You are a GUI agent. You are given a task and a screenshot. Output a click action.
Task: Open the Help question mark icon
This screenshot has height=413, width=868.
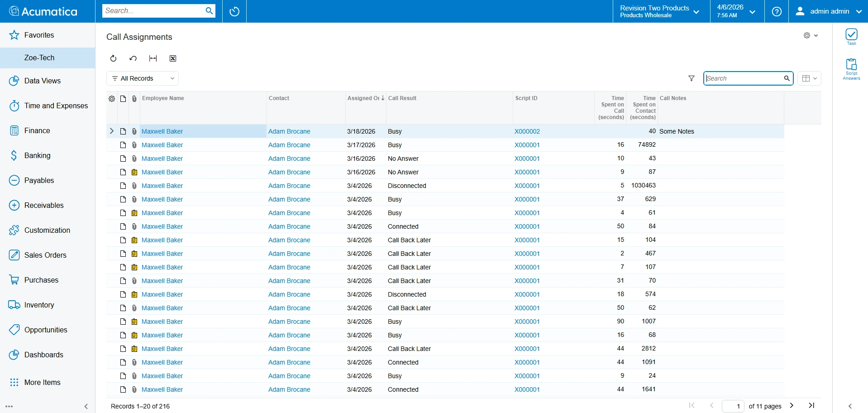coord(777,11)
